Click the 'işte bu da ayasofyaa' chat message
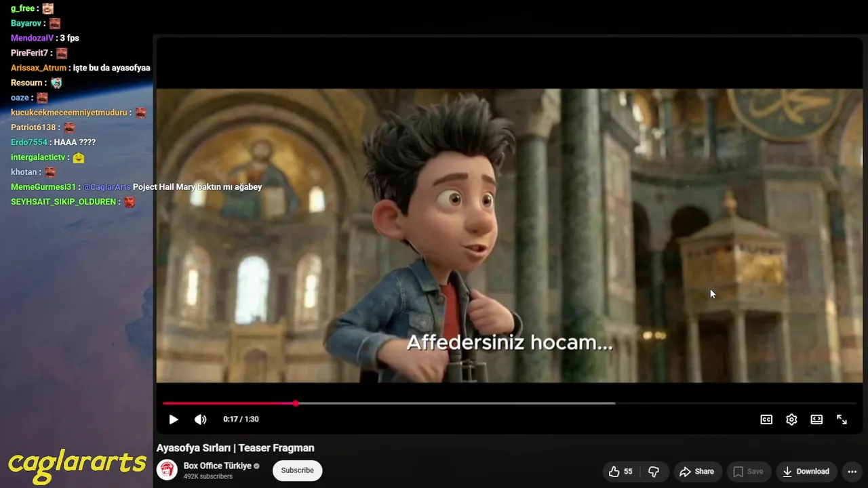868x488 pixels. coord(111,68)
